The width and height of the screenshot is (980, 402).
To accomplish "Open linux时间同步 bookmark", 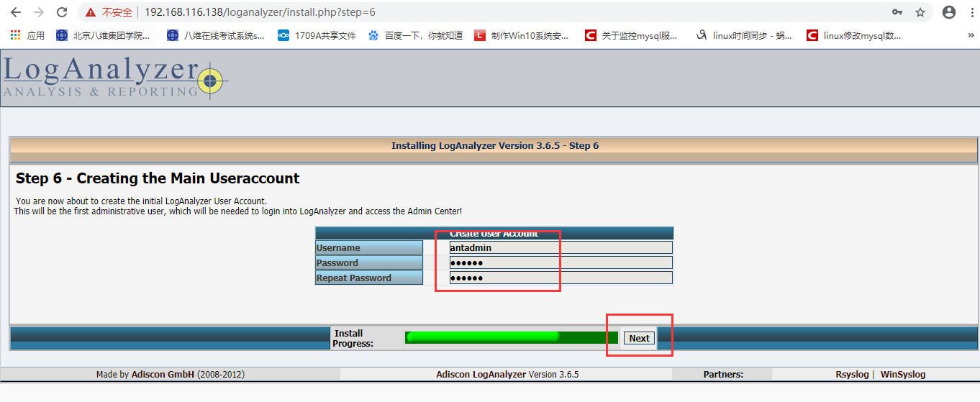I will point(743,35).
